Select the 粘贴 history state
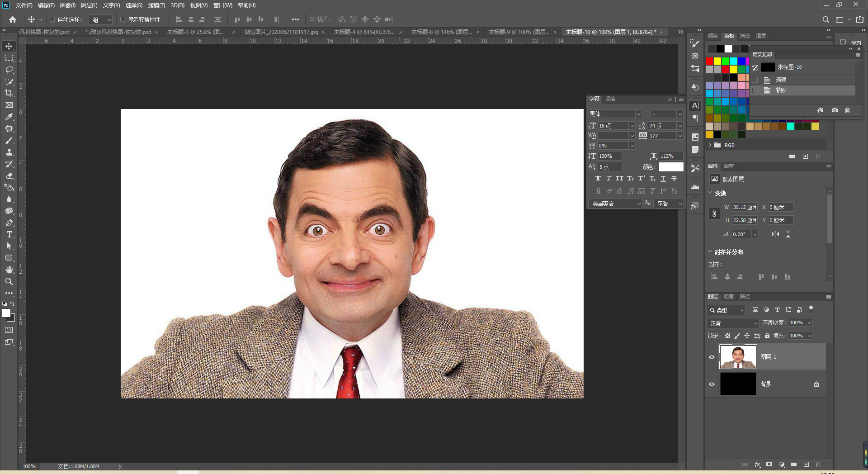Screen dimensions: 868x474 click(x=802, y=90)
